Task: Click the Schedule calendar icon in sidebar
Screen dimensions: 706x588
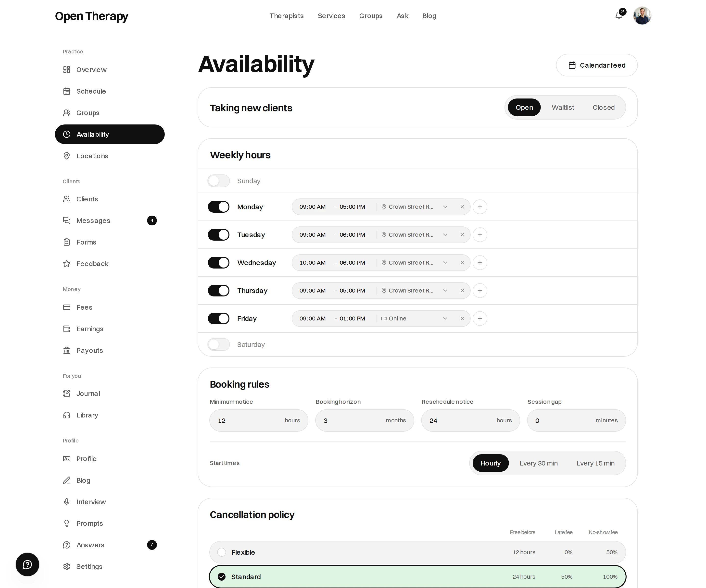Action: click(67, 91)
